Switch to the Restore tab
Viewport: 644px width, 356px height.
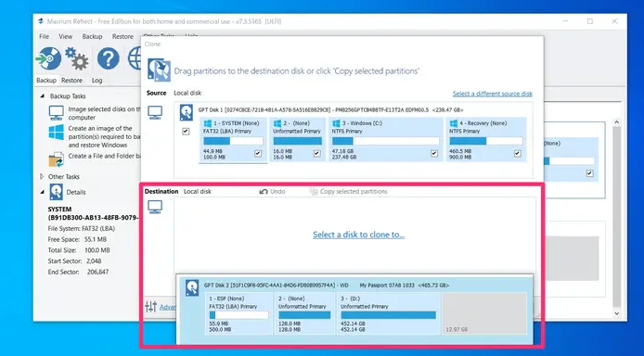(x=71, y=81)
